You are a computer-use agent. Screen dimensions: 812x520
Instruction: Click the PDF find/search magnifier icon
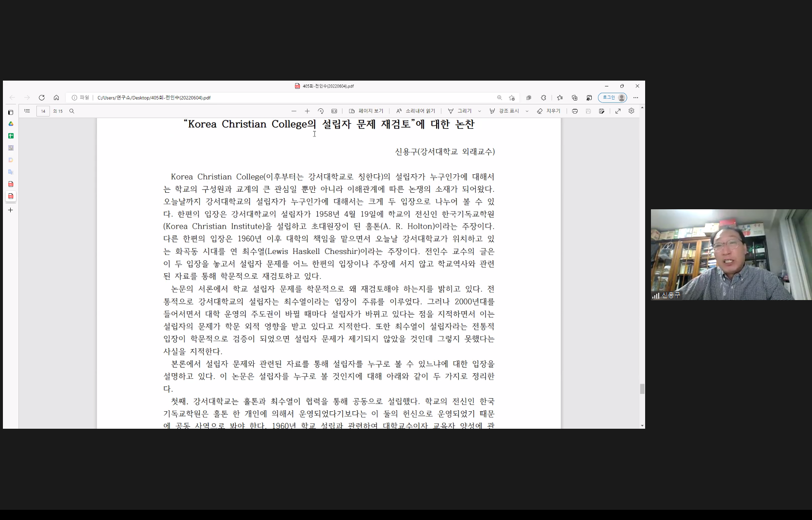[72, 111]
